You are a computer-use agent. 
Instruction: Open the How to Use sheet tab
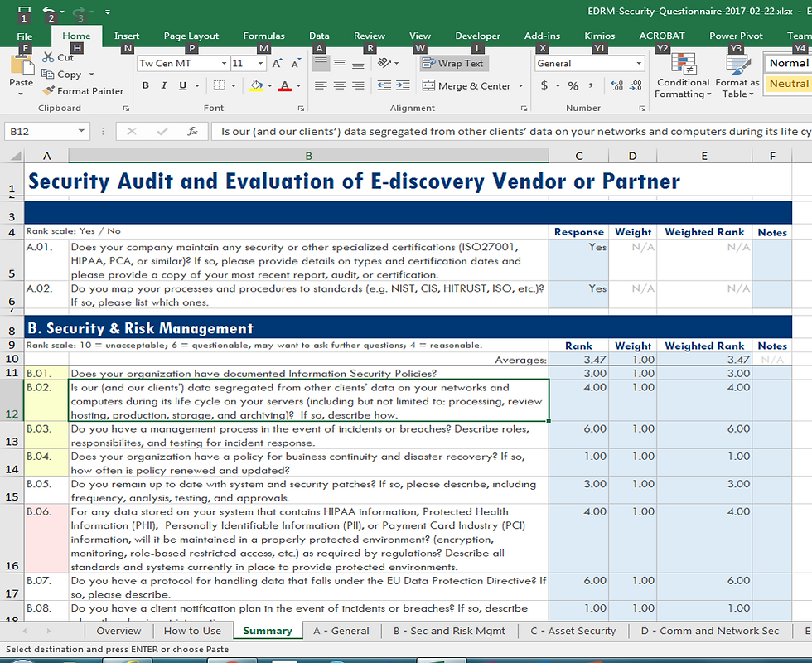pyautogui.click(x=192, y=631)
